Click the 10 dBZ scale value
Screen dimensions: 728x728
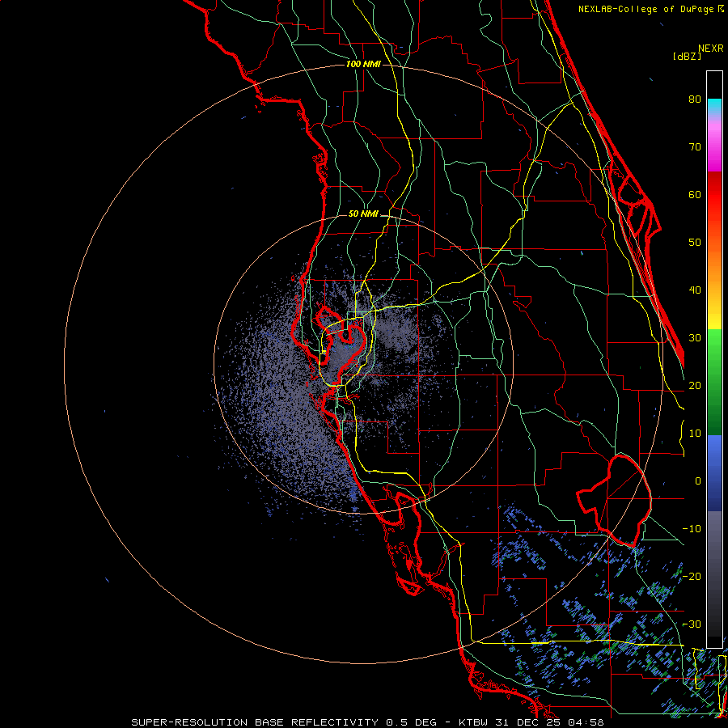tap(695, 434)
